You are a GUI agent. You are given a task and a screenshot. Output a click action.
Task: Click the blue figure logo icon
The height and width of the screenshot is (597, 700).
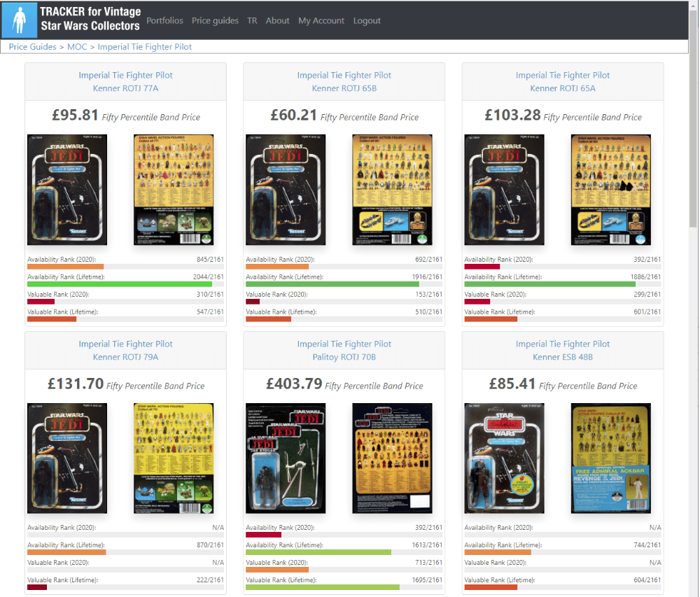[19, 20]
